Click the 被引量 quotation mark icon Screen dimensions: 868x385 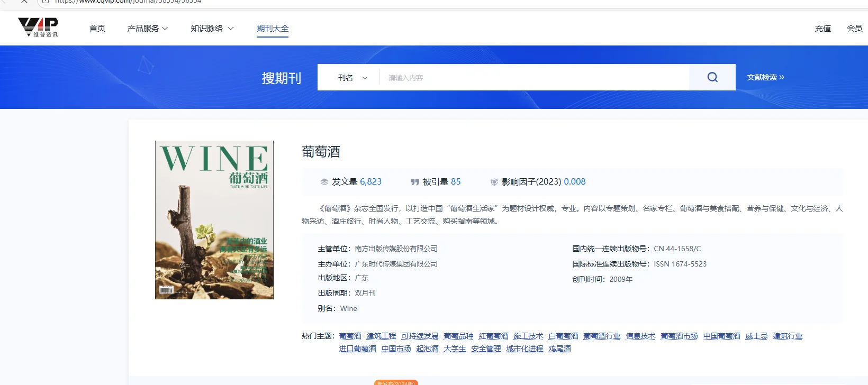point(415,182)
